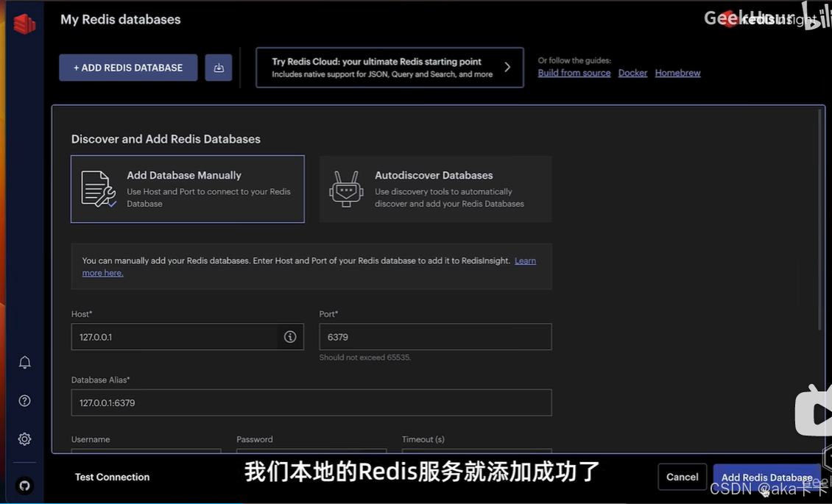Click the Username label
The image size is (832, 504).
(x=91, y=439)
